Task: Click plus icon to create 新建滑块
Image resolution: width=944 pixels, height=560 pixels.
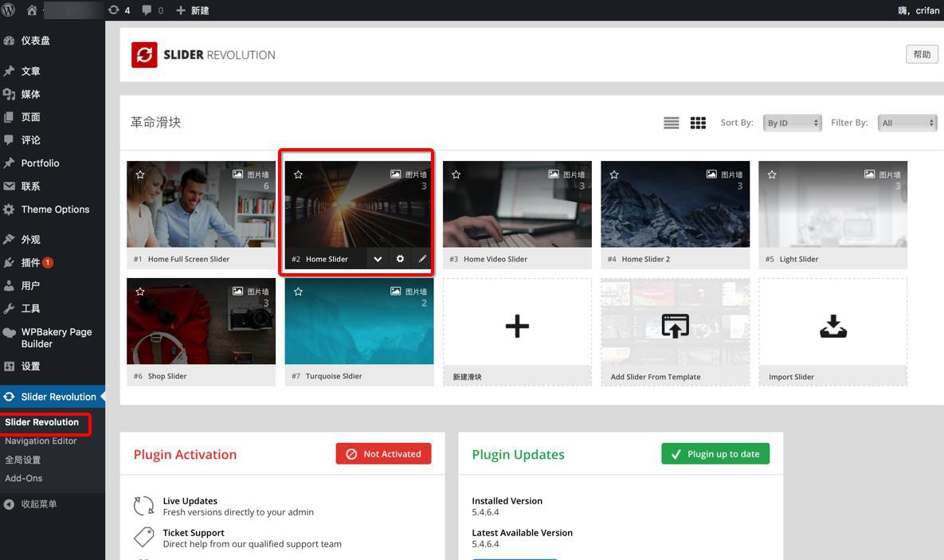Action: pyautogui.click(x=517, y=327)
